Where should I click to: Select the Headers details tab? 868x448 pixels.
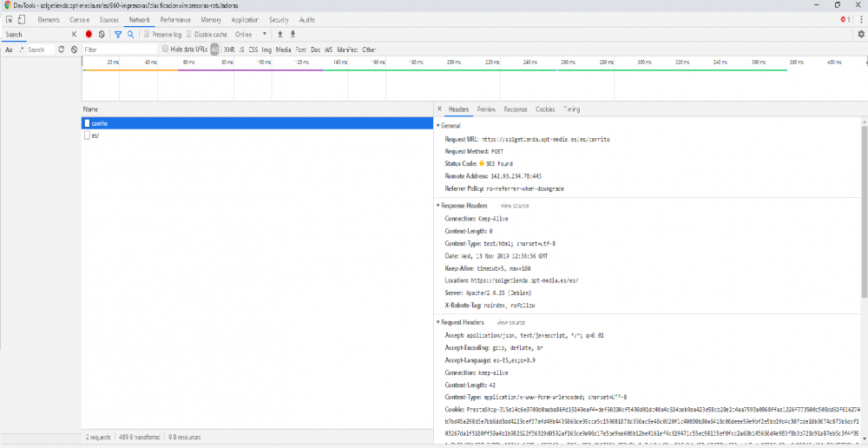point(459,109)
